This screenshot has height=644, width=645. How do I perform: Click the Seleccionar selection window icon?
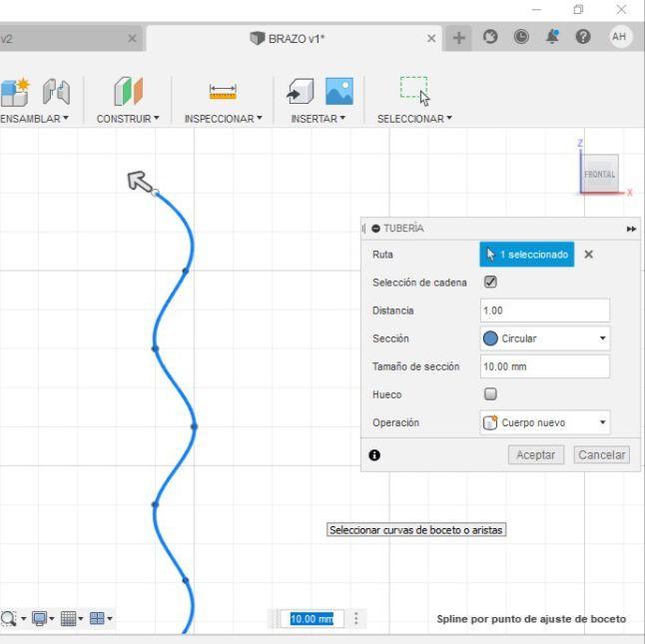pyautogui.click(x=414, y=91)
